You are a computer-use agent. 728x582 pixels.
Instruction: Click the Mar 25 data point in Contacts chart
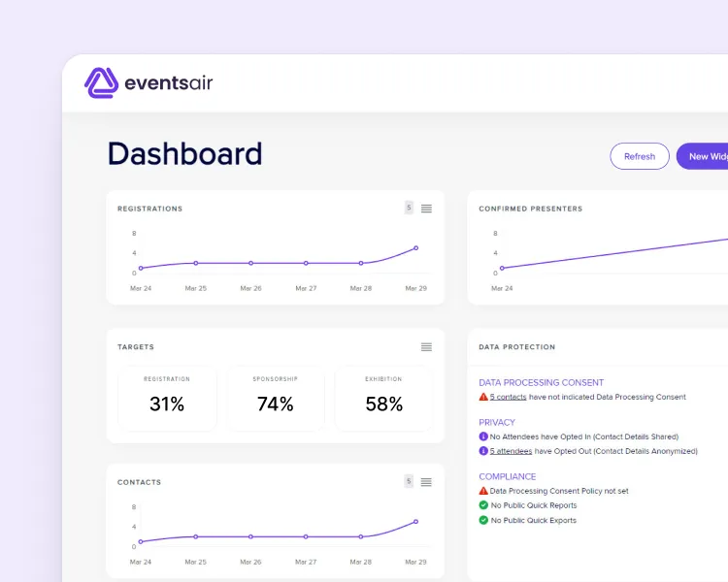coord(195,536)
